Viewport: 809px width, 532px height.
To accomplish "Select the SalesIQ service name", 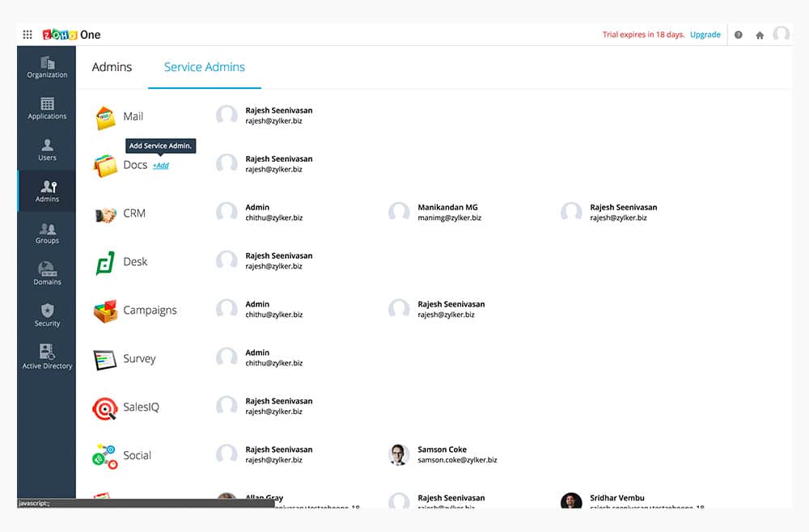I will click(142, 407).
